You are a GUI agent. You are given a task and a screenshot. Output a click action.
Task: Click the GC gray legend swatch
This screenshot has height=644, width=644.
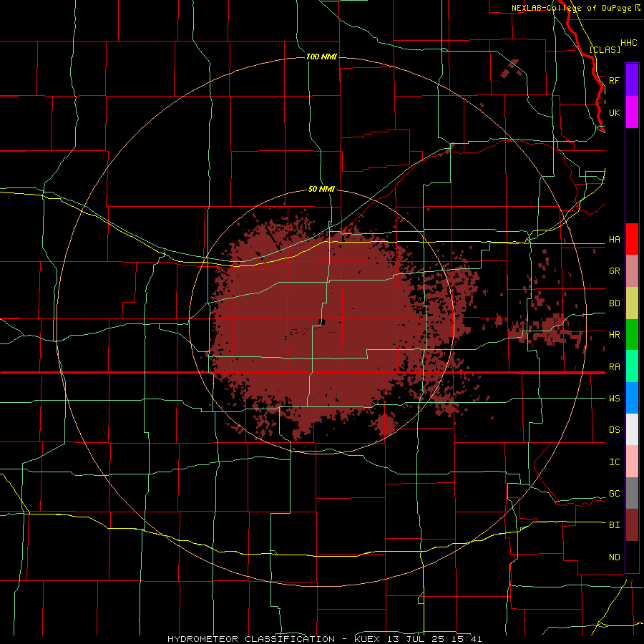tap(632, 493)
